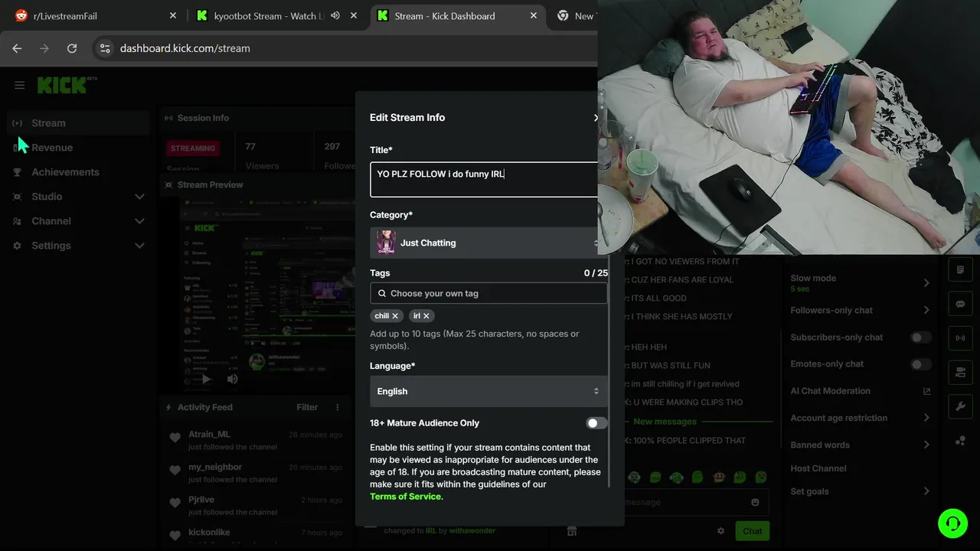This screenshot has width=980, height=551.
Task: Reload the dashboard page
Action: [72, 48]
